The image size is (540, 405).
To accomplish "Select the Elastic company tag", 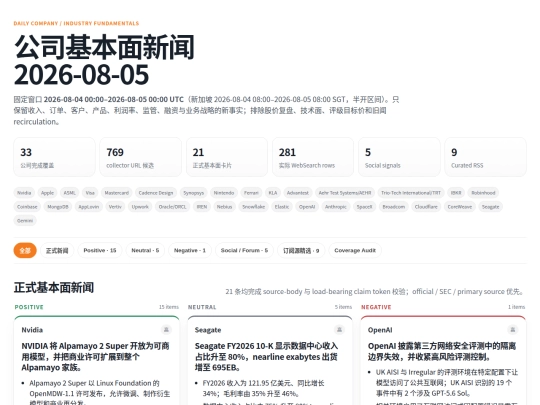I will pos(282,207).
